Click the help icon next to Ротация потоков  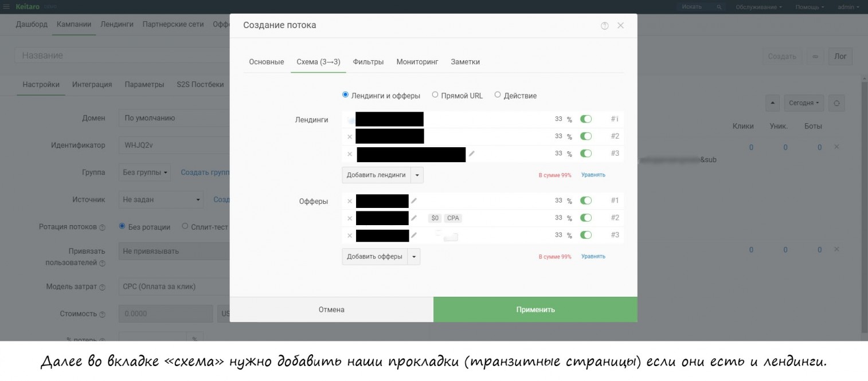(x=102, y=227)
